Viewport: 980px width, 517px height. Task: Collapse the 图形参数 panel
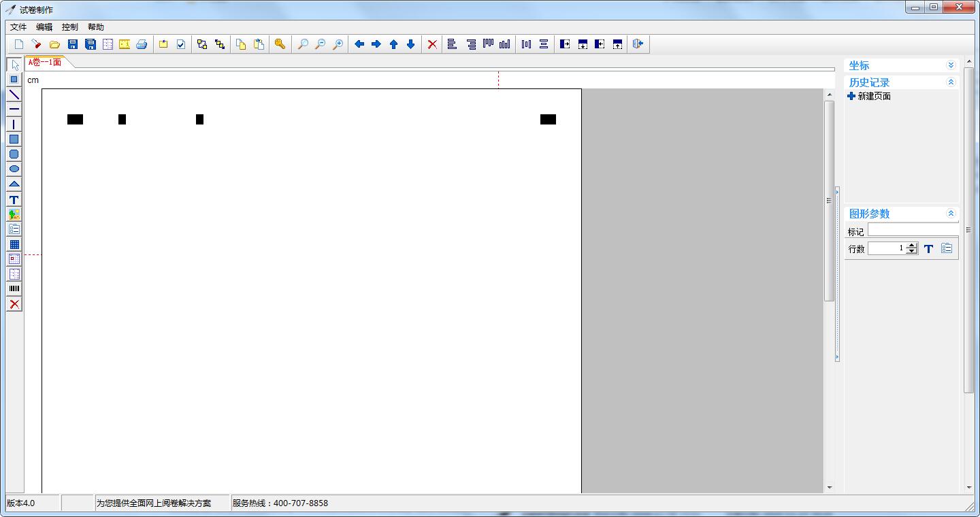pyautogui.click(x=951, y=214)
